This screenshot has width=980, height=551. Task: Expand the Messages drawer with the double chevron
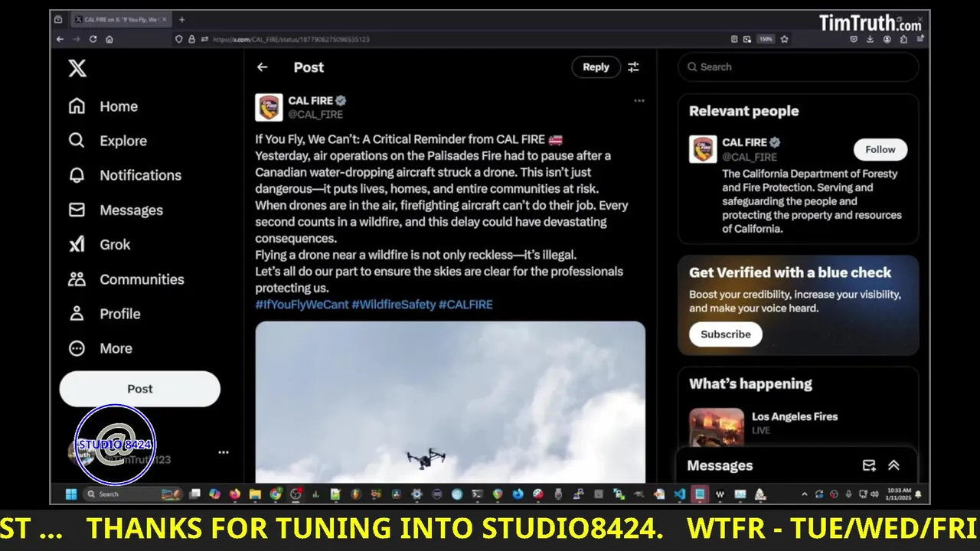coord(893,465)
